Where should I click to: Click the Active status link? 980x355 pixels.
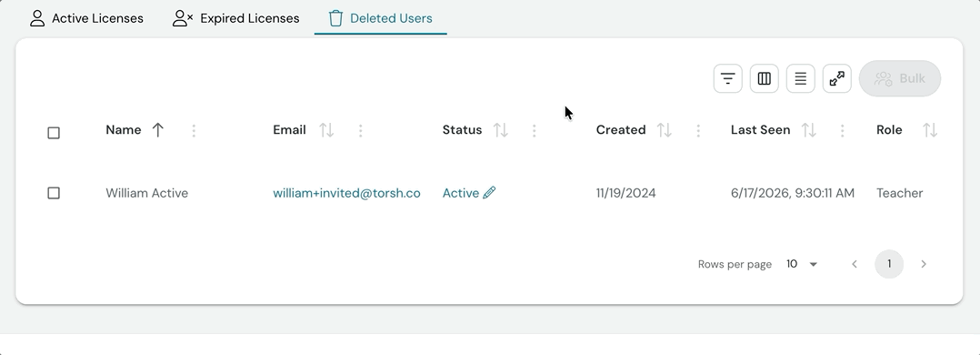pyautogui.click(x=461, y=193)
